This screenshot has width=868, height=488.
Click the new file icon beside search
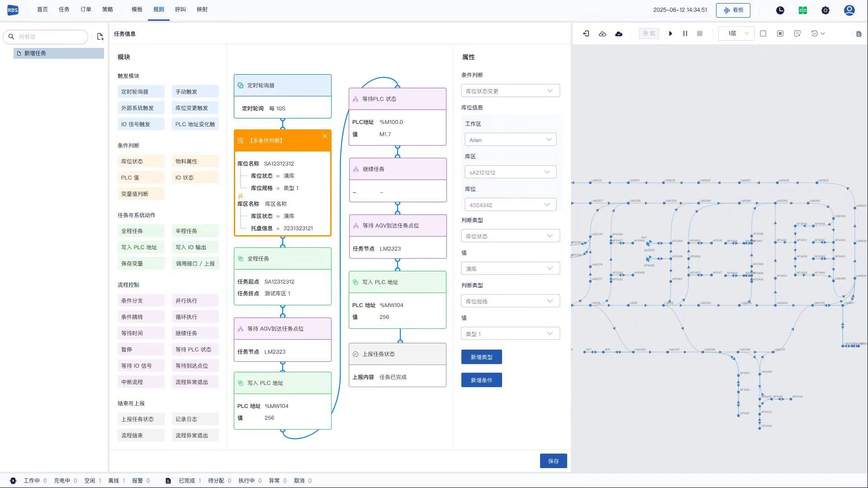(100, 37)
